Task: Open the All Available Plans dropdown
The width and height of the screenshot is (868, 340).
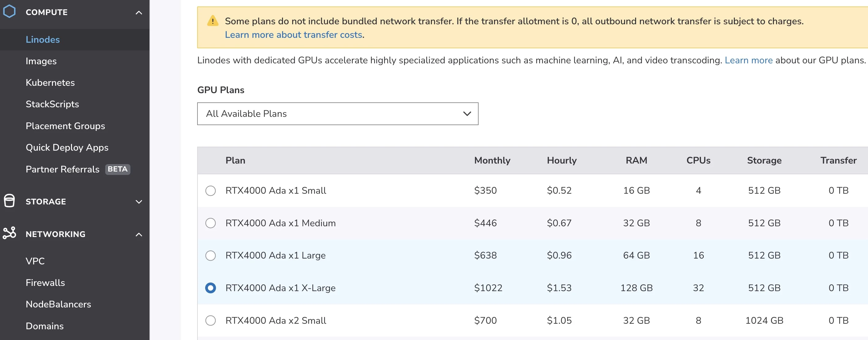Action: tap(337, 114)
